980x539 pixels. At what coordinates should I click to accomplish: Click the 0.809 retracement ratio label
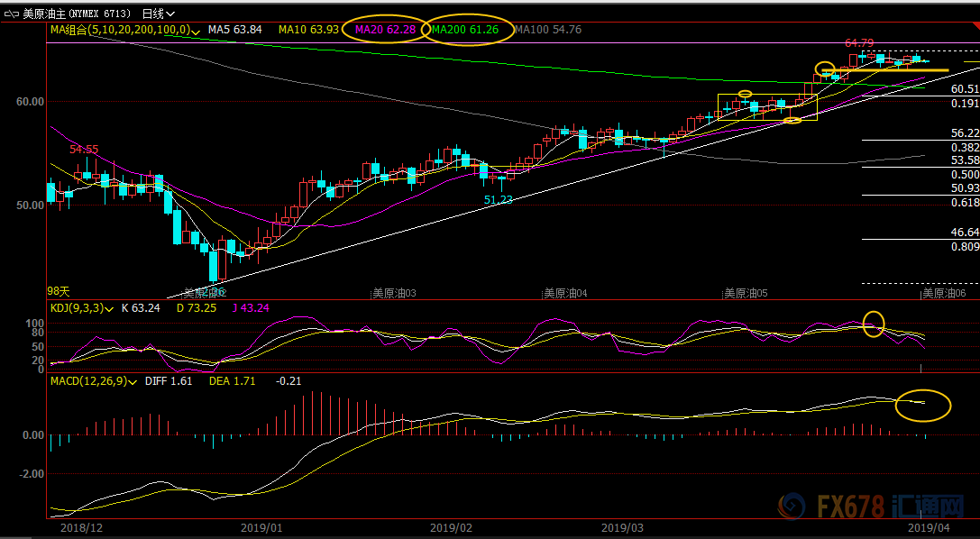(965, 247)
